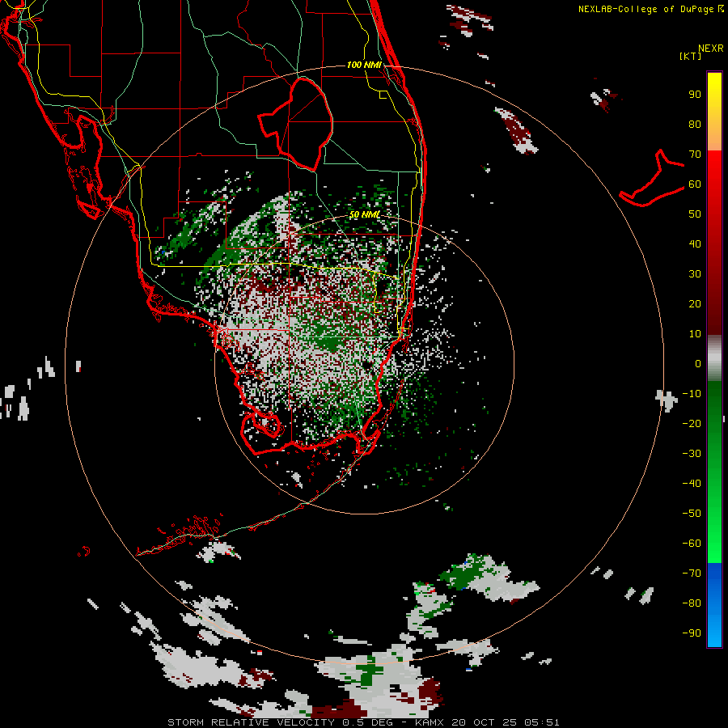Click the NEXR label above the color scale

tap(710, 49)
